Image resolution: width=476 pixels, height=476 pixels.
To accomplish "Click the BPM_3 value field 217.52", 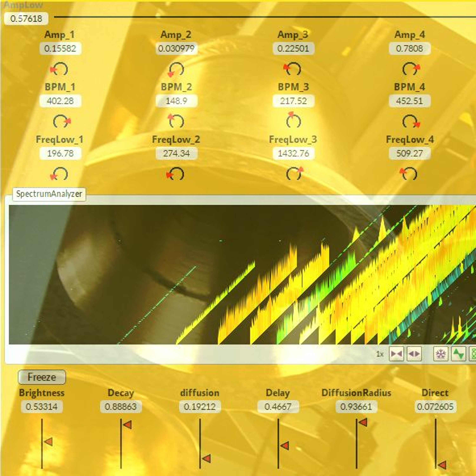I will [293, 101].
